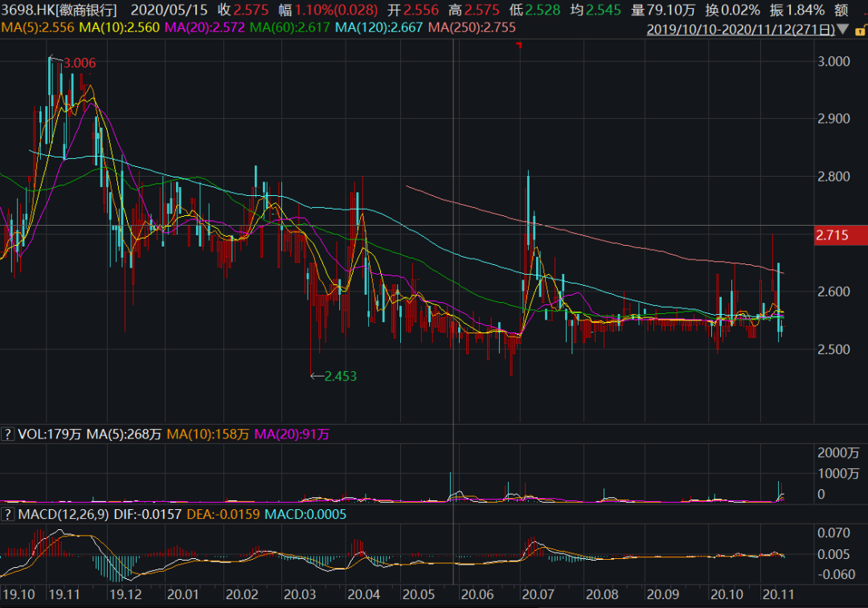Screen dimensions: 868x608
Task: Select the 20.07 month on time axis
Action: (535, 595)
